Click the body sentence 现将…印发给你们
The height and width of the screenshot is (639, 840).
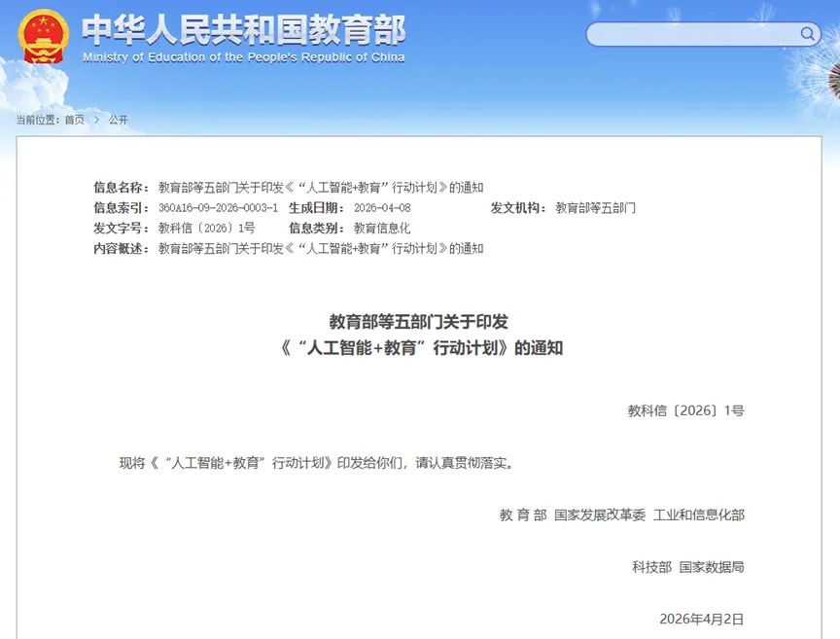click(316, 463)
